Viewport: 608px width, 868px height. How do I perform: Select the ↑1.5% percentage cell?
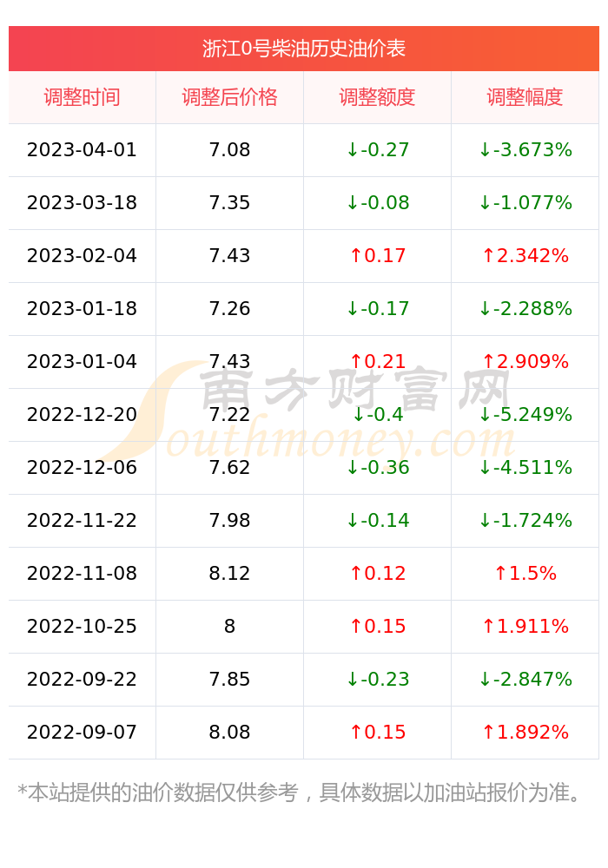point(525,574)
